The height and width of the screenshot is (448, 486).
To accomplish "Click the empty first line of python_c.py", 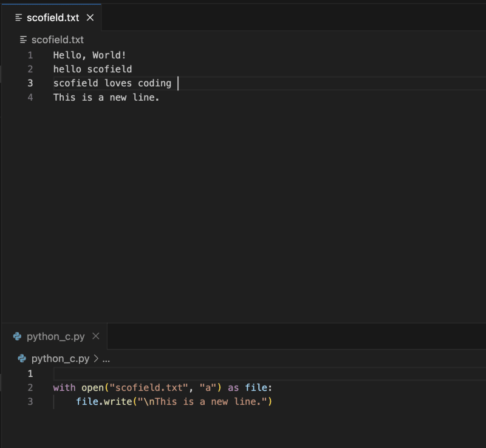I will point(270,374).
